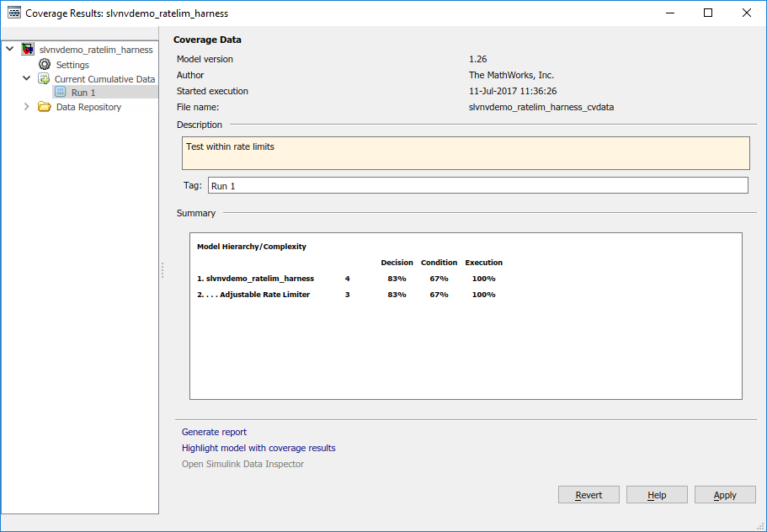Click the Apply button
Viewport: 767px width, 532px height.
click(725, 495)
